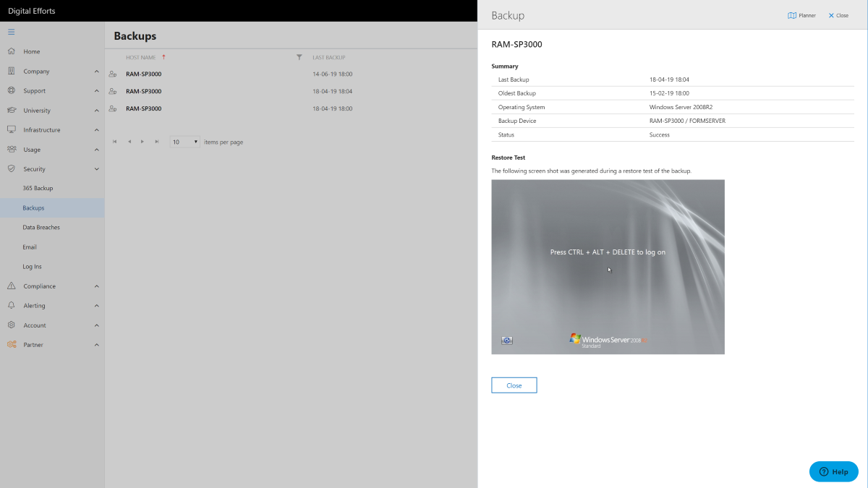Screen dimensions: 868x488
Task: Click the X Close icon in panel header
Action: [831, 15]
